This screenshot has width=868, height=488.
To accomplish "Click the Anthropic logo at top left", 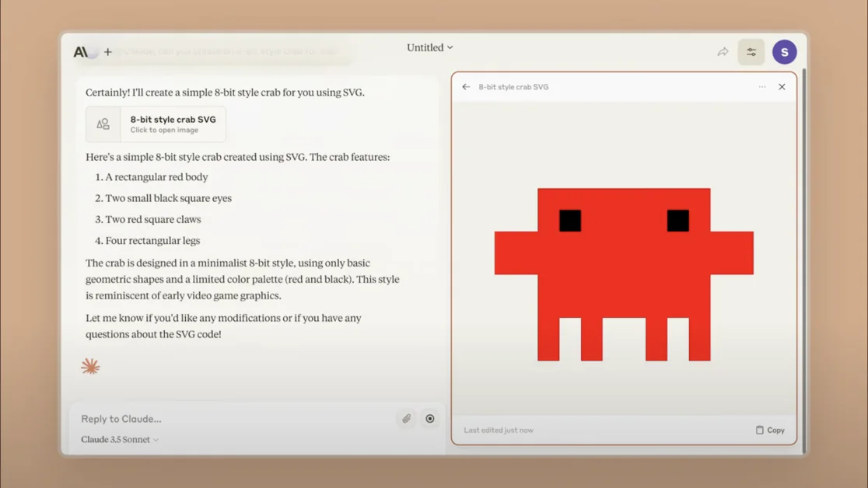I will 81,52.
